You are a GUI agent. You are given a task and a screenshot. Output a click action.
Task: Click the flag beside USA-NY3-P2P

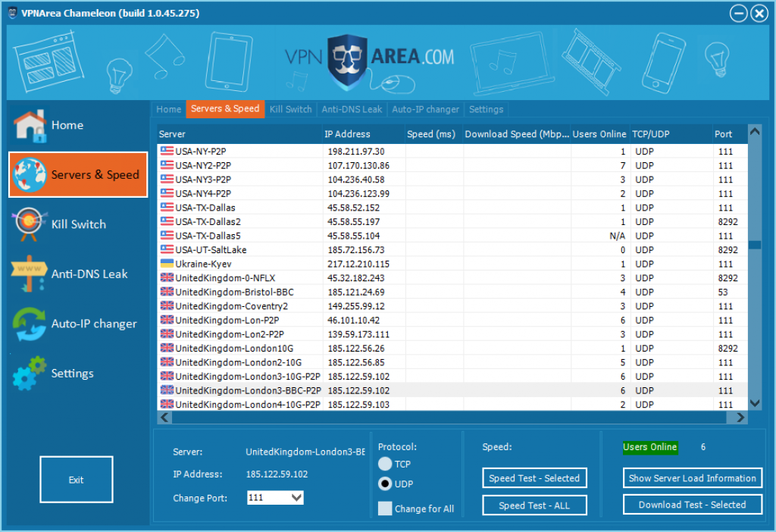click(167, 179)
